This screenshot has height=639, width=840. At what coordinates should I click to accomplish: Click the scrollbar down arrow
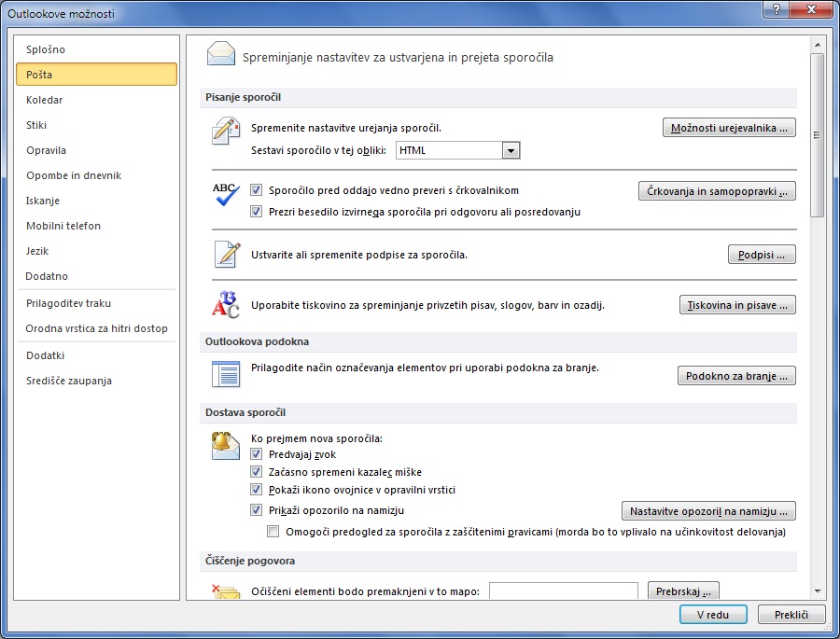(x=817, y=591)
